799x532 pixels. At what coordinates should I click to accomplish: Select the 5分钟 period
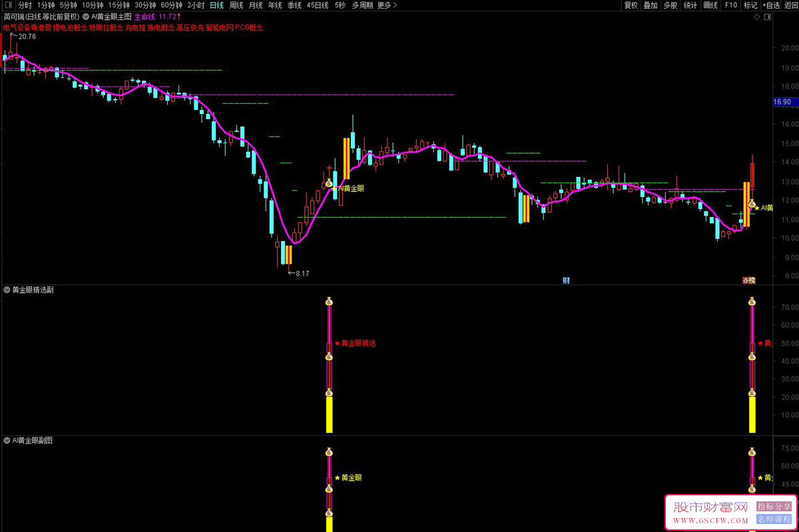click(x=68, y=5)
